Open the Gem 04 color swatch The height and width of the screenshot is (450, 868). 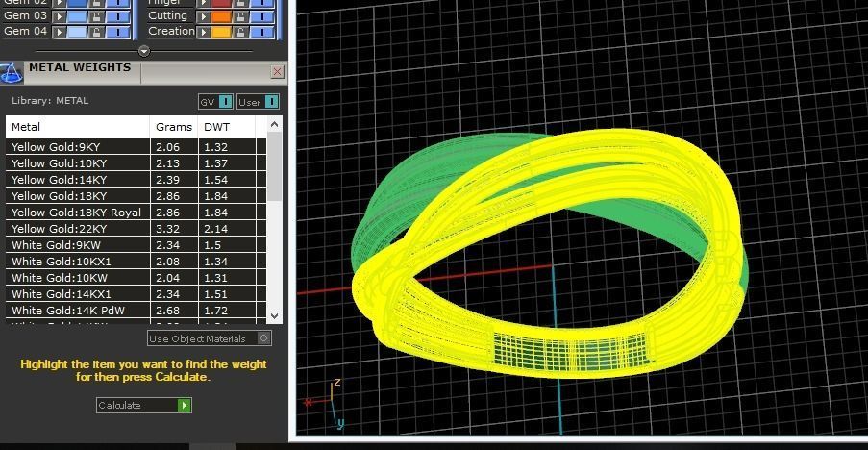click(x=77, y=32)
